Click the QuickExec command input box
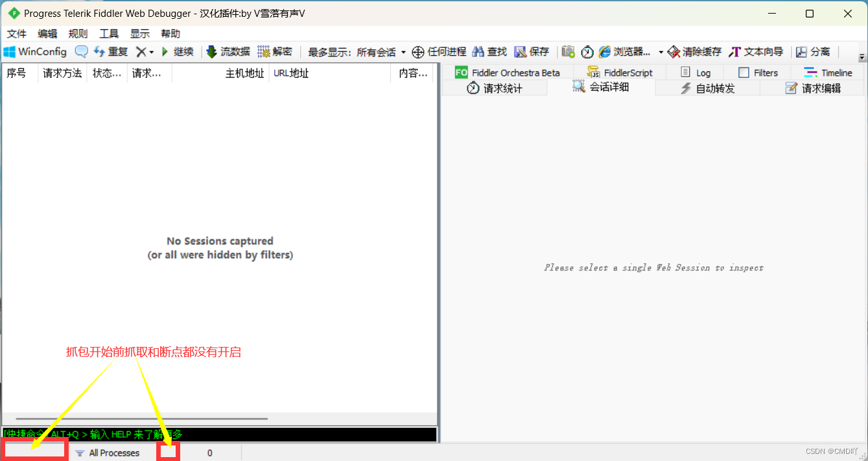Screen dimensions: 868x461 [219, 434]
